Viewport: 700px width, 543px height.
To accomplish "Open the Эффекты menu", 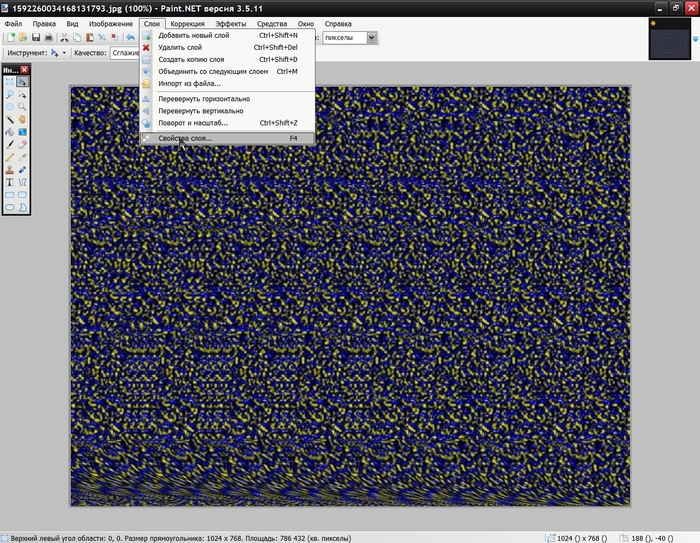I will (230, 24).
